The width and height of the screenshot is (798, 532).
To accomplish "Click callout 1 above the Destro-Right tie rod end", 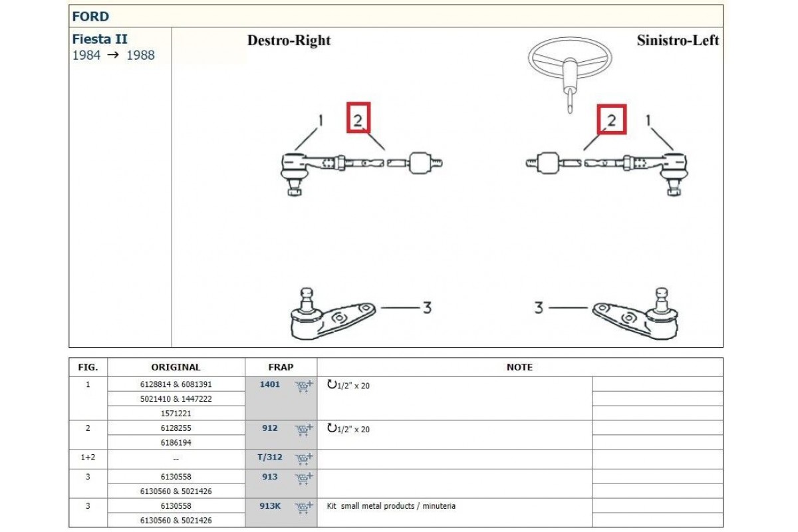I will 320,121.
